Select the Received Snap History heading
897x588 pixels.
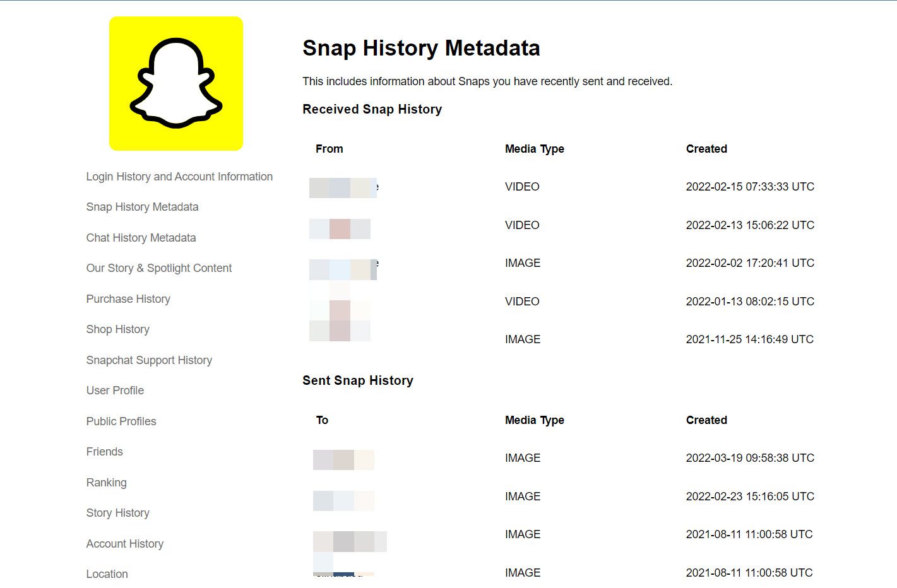(372, 109)
